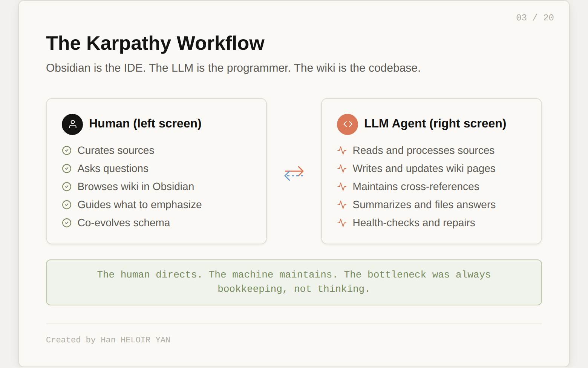Click the check icon beside Curates sources
Image resolution: width=588 pixels, height=368 pixels.
click(x=67, y=150)
